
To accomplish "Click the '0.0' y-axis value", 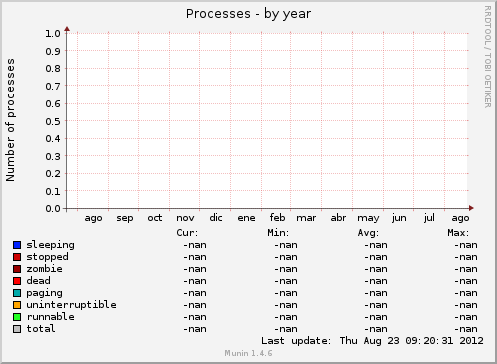I will [53, 209].
